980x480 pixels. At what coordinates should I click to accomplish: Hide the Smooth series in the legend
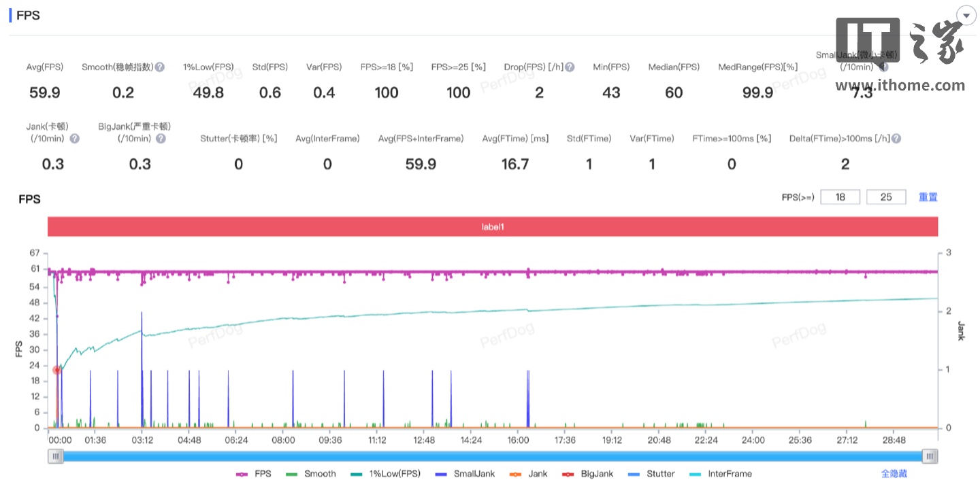tap(312, 474)
